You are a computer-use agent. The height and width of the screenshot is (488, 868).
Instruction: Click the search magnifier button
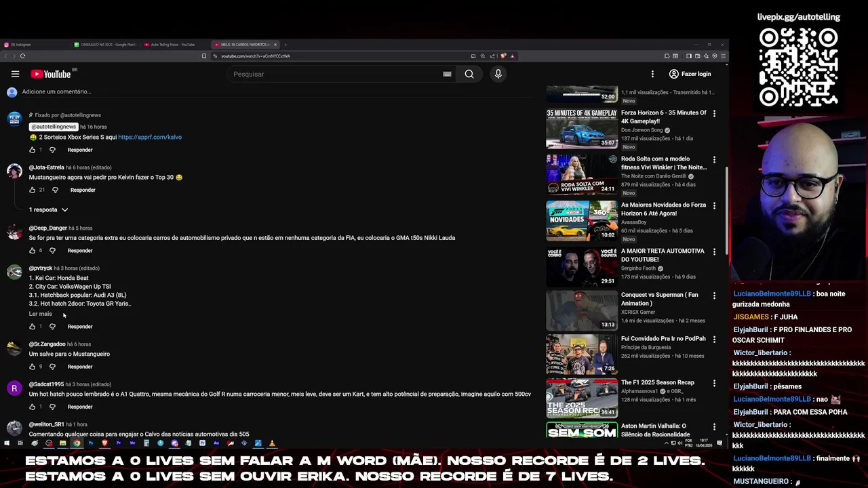[x=469, y=74]
